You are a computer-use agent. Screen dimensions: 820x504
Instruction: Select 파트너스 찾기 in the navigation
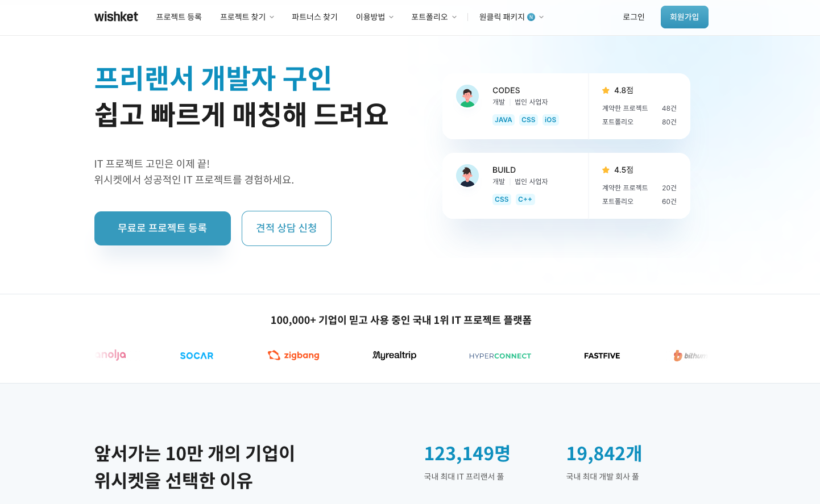click(314, 17)
